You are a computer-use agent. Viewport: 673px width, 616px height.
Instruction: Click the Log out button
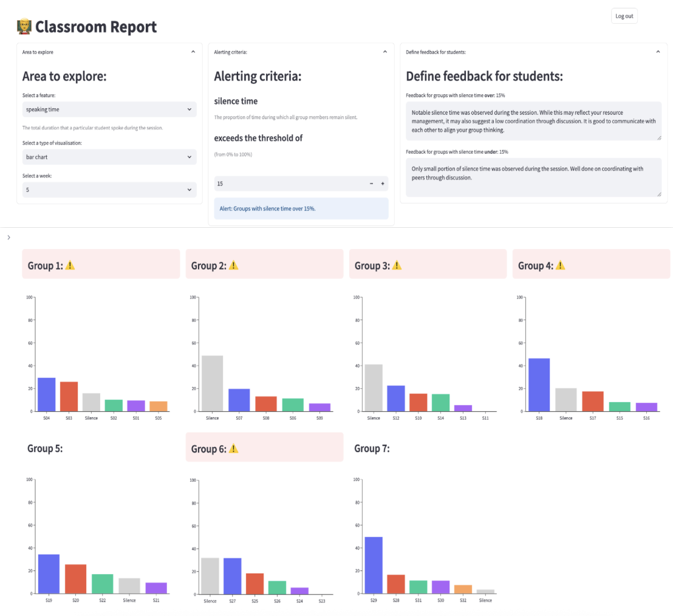[x=624, y=16]
